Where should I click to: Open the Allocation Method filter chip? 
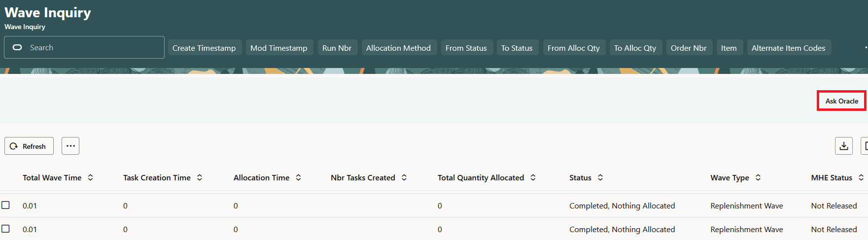(399, 48)
